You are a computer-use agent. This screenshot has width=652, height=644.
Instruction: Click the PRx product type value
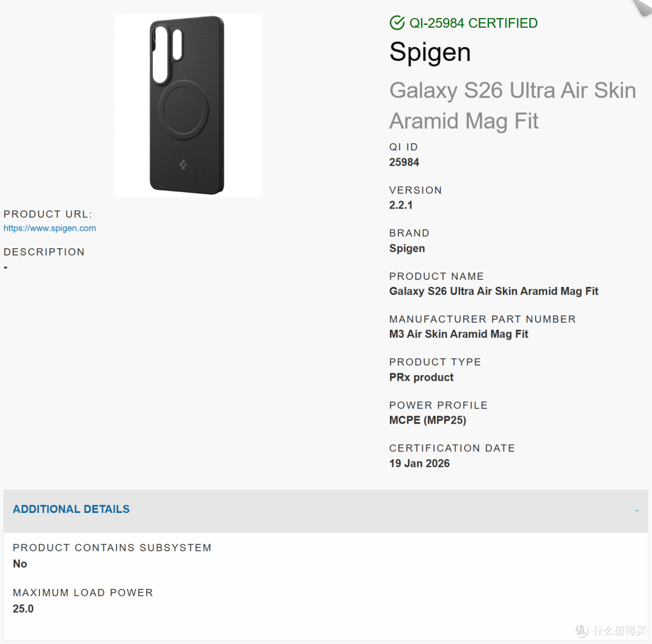tap(421, 378)
